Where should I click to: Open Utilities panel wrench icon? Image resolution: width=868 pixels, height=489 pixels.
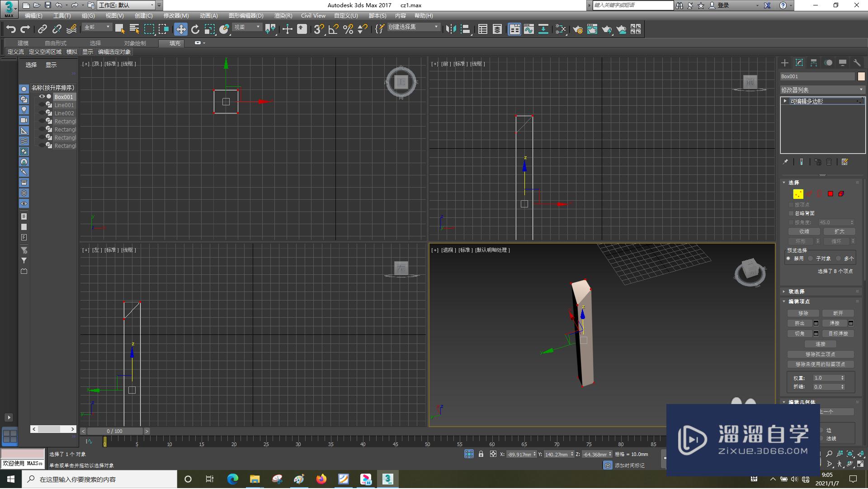tap(857, 63)
